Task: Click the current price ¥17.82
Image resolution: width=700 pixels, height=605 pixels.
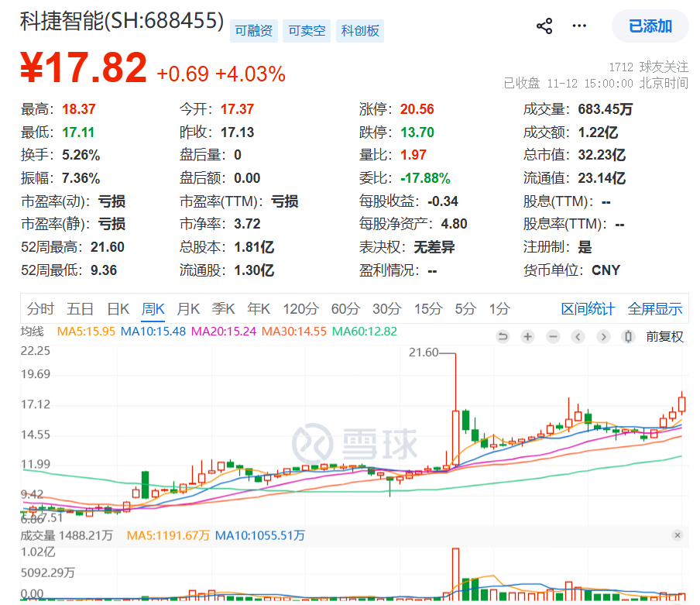Action: pyautogui.click(x=84, y=68)
